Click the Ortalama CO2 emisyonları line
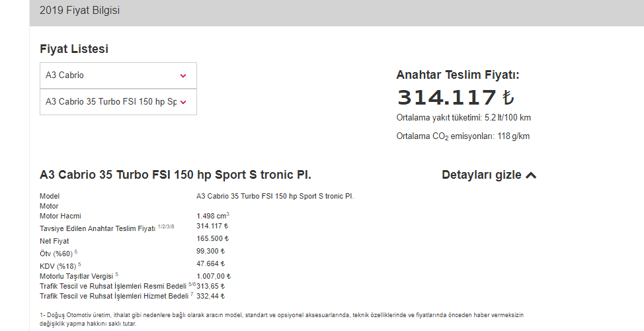 (x=463, y=136)
